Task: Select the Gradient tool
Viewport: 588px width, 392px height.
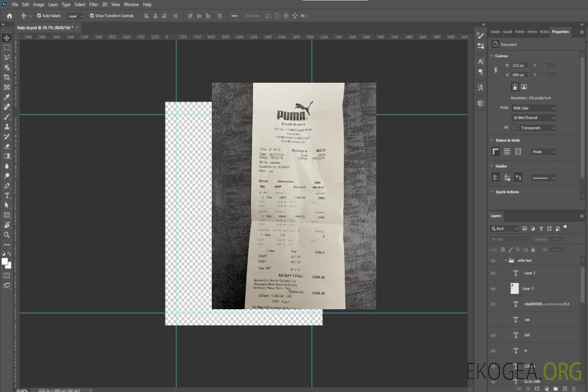Action: [7, 156]
